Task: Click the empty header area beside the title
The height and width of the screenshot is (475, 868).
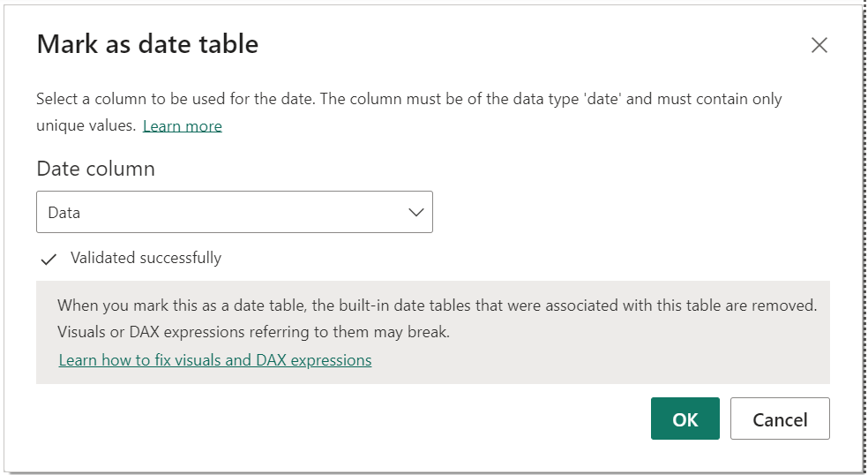Action: (x=531, y=44)
